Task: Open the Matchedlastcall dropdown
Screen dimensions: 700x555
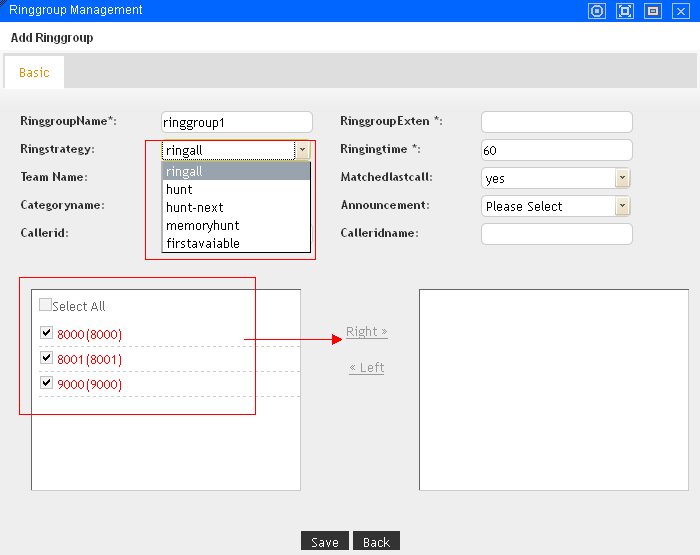Action: point(622,178)
